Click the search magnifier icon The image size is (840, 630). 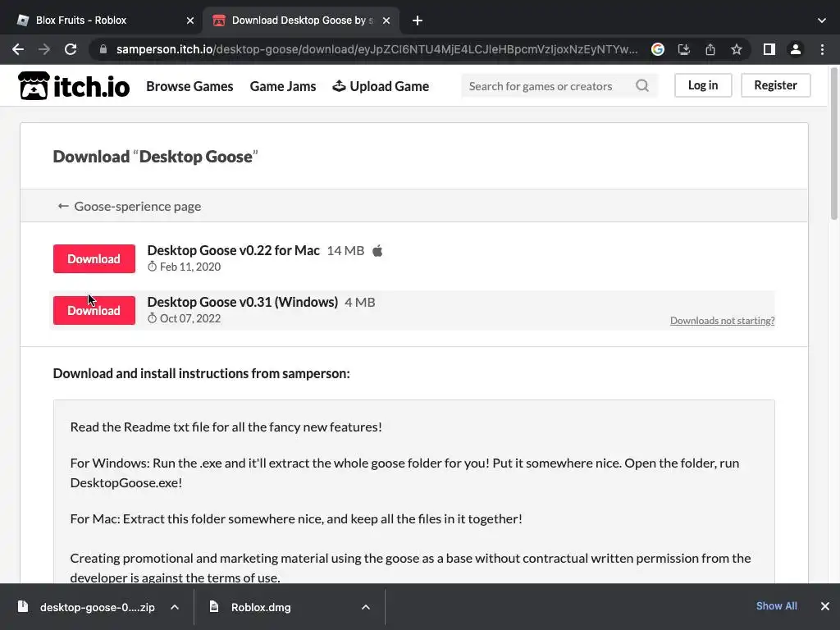(642, 85)
